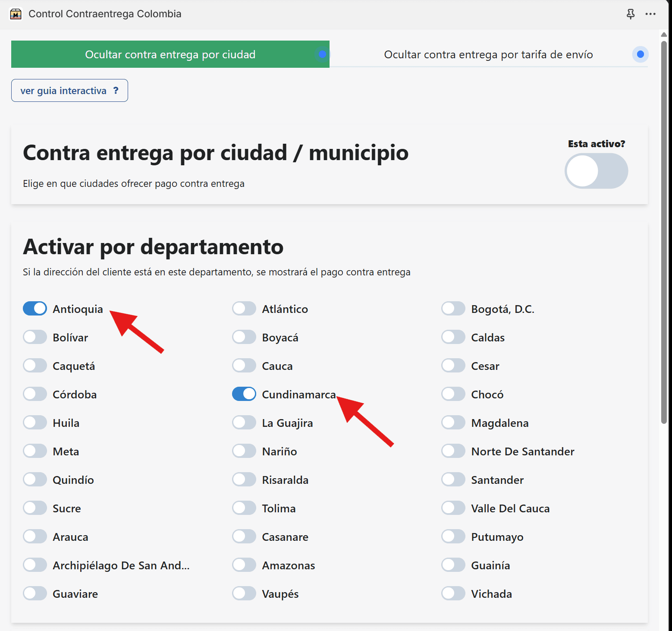Enable the Caquetá toggle
Screen dimensions: 672x631
click(35, 366)
